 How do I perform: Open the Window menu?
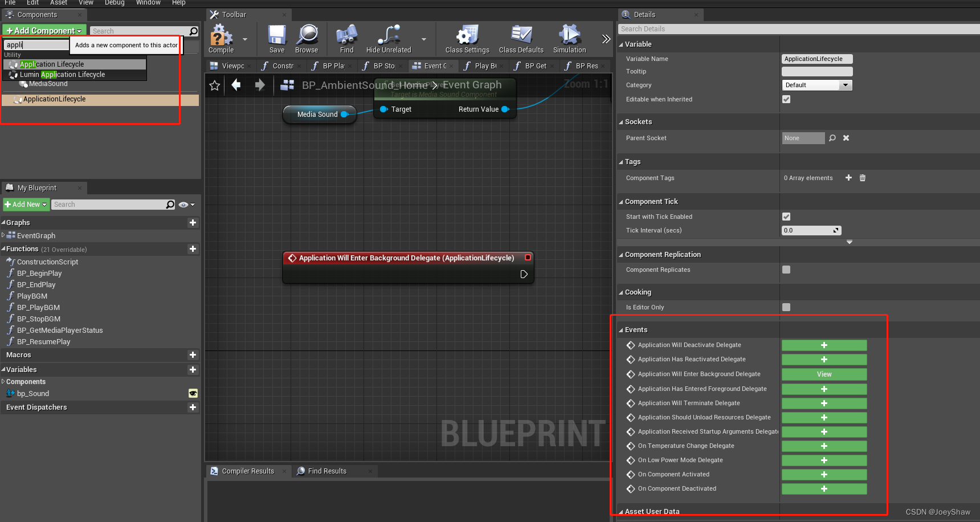(x=148, y=3)
